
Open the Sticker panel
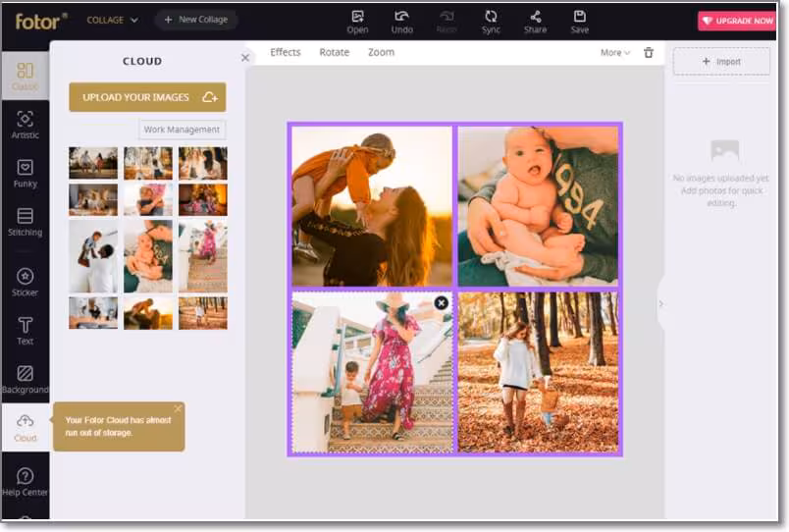tap(25, 283)
